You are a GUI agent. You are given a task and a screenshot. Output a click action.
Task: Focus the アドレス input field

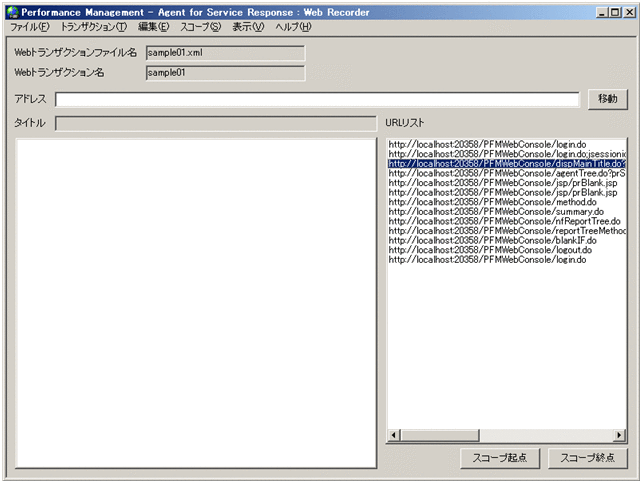317,99
